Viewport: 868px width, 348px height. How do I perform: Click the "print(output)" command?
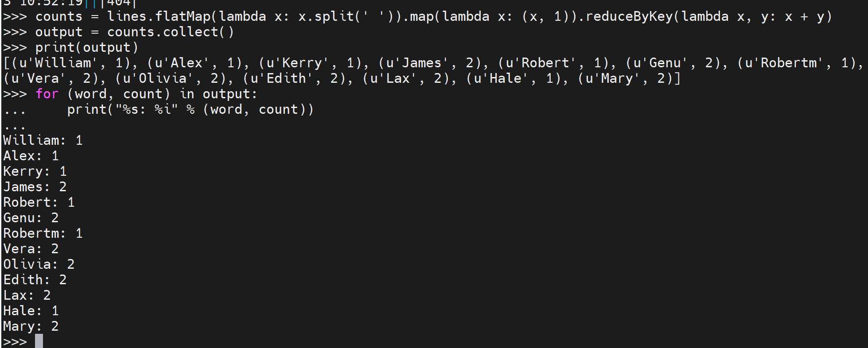point(87,47)
